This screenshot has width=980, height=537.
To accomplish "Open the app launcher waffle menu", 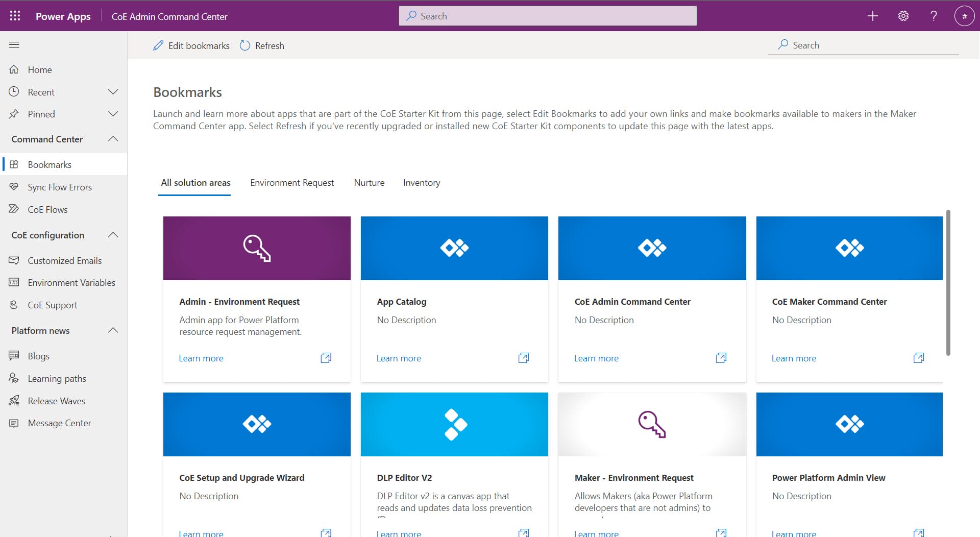I will click(x=15, y=16).
